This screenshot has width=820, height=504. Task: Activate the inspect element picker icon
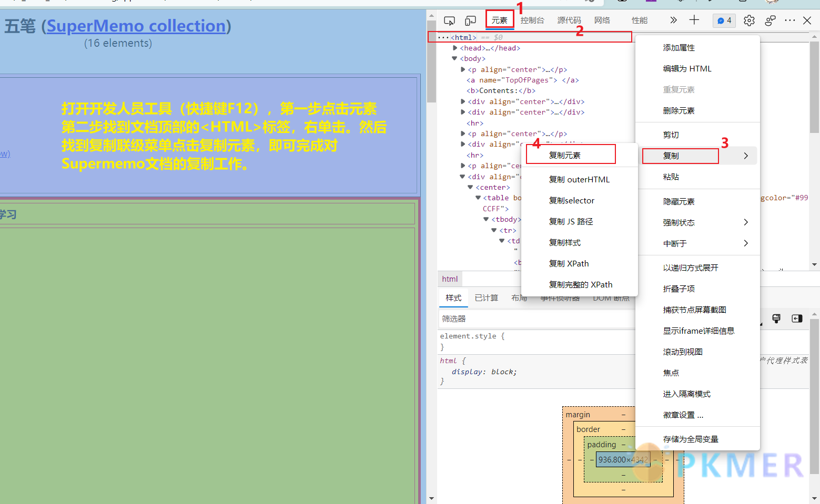point(449,20)
